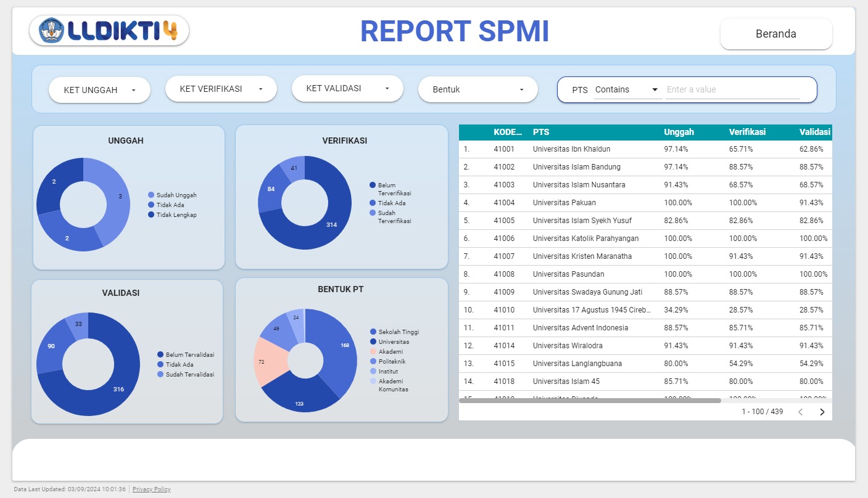The height and width of the screenshot is (498, 868).
Task: Select the Universitas Ibn Khaldun row
Action: click(x=645, y=149)
